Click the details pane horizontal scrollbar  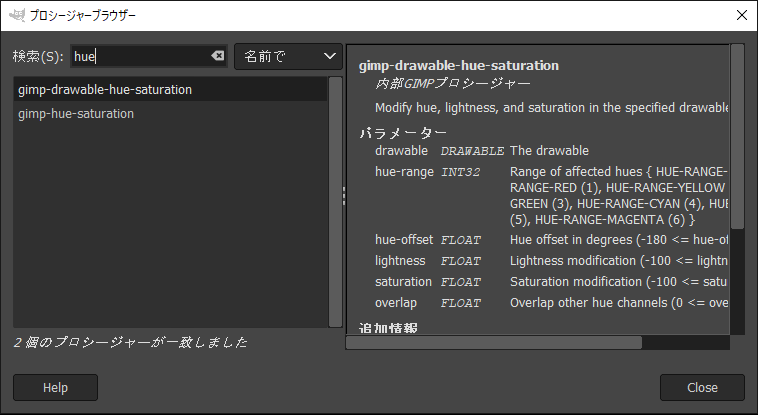(494, 342)
